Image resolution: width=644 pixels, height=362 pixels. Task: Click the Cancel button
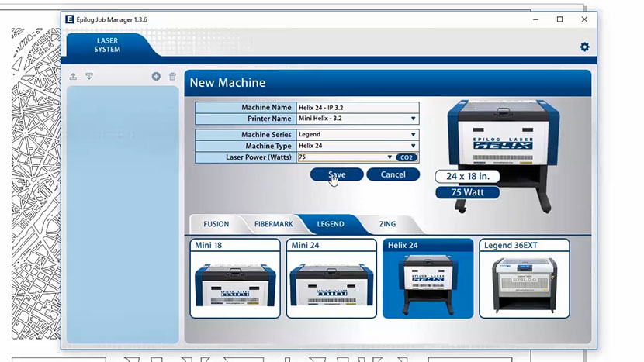(x=393, y=174)
